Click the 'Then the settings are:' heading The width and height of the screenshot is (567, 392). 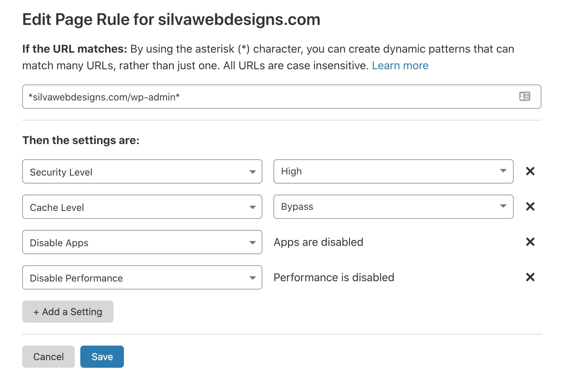[x=81, y=140]
